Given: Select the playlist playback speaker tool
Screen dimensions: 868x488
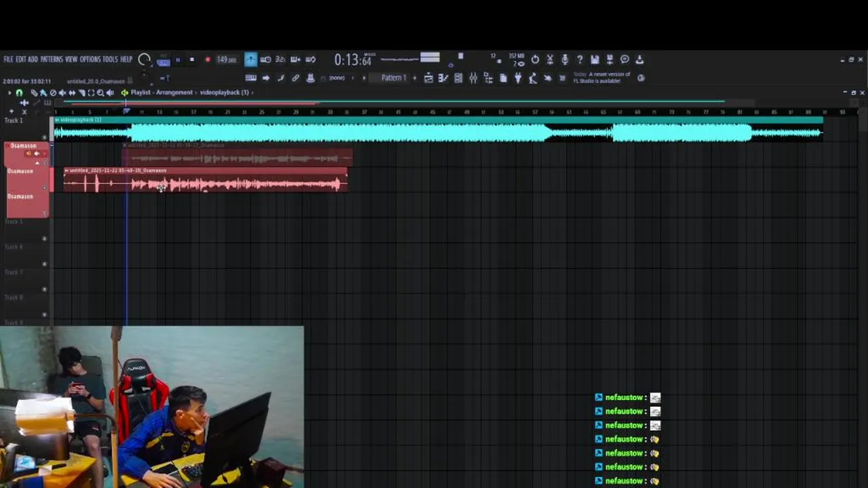Looking at the screenshot, I should (110, 93).
